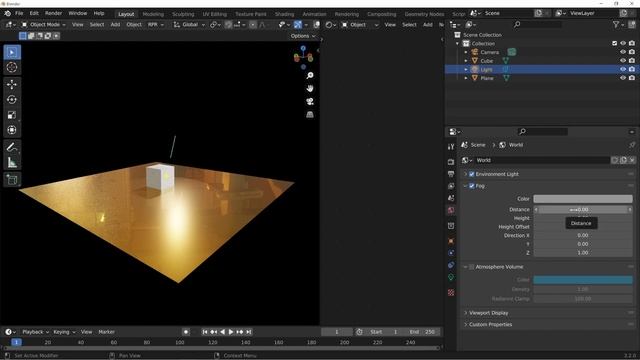The height and width of the screenshot is (360, 640).
Task: Open the View Layer properties tab
Action: (x=451, y=186)
